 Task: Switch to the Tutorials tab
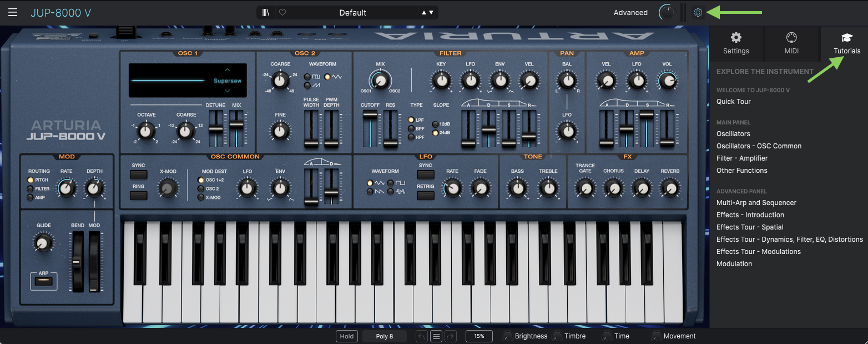coord(847,43)
